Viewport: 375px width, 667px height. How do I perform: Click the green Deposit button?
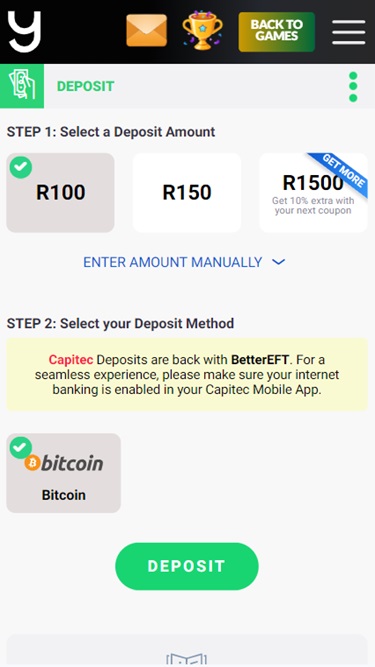coord(187,566)
